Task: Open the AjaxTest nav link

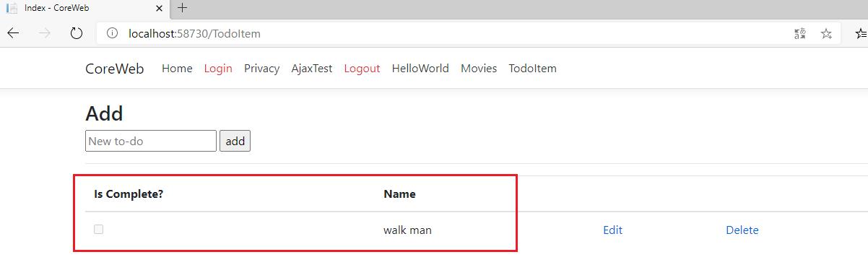Action: tap(312, 69)
